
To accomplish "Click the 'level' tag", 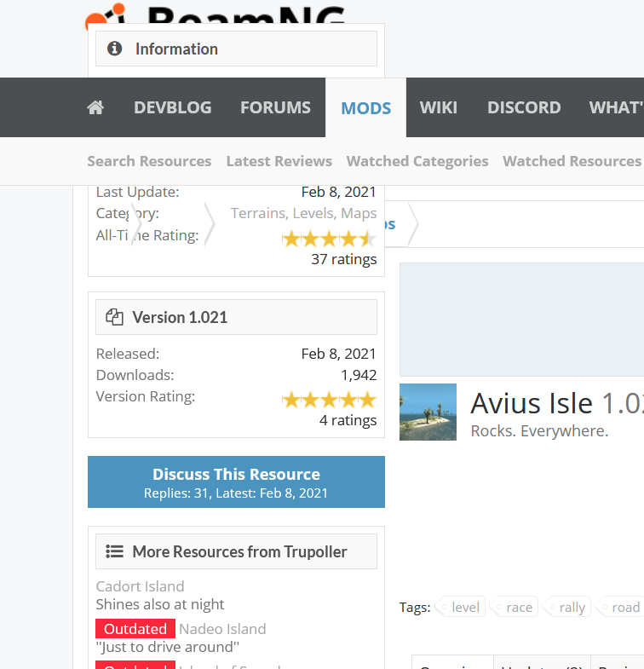I will pos(461,607).
